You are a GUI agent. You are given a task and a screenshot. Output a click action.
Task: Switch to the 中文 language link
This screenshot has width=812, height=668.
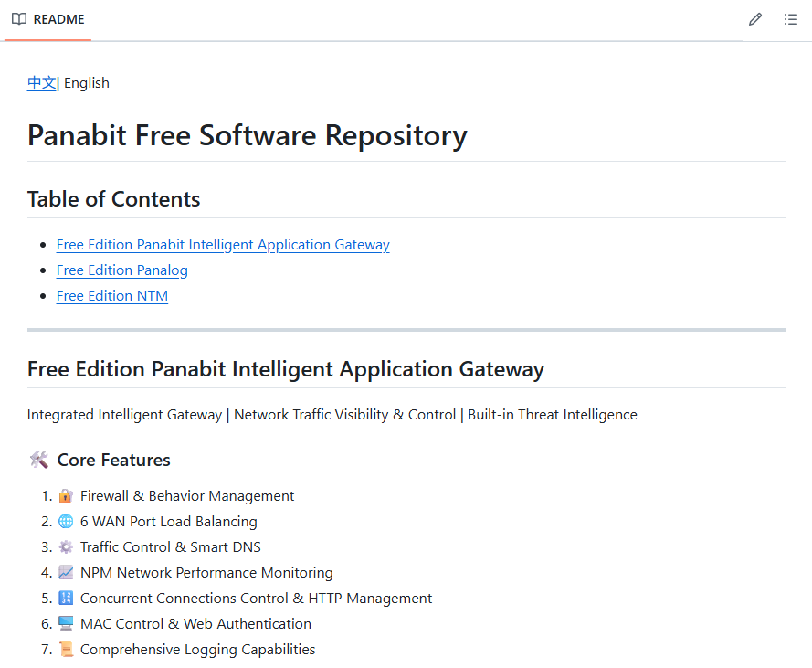click(x=41, y=83)
